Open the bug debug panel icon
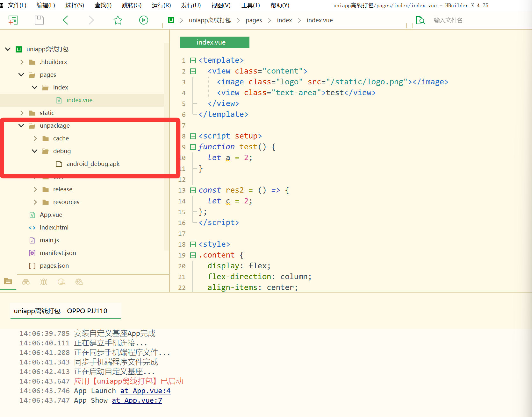 tap(44, 282)
